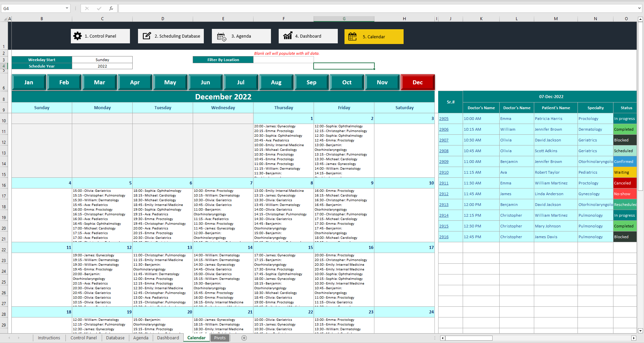The width and height of the screenshot is (644, 343).
Task: Switch calendar to Aug
Action: coord(276,82)
